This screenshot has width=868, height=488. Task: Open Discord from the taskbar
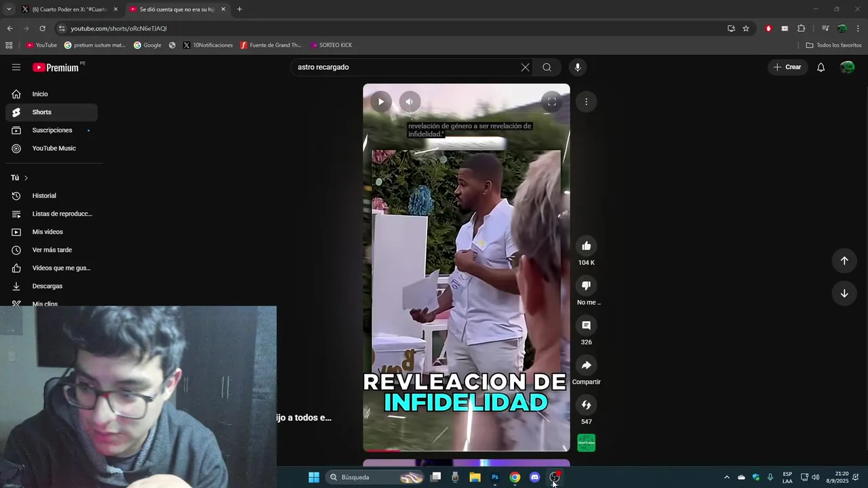534,477
